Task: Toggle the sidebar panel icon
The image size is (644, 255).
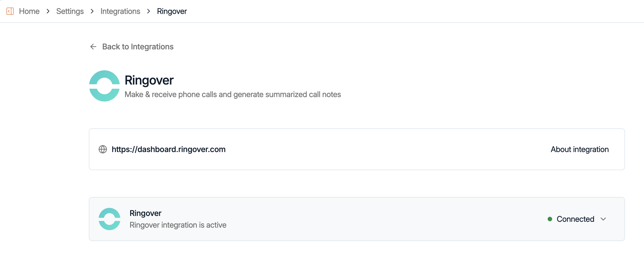Action: coord(10,11)
